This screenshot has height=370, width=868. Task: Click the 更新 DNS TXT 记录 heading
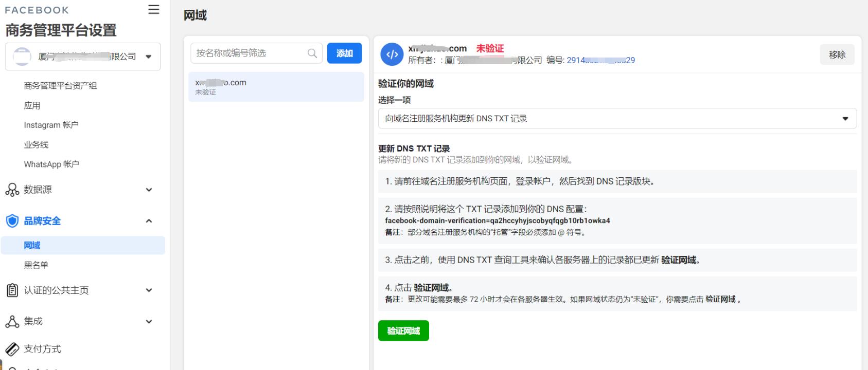[x=414, y=149]
